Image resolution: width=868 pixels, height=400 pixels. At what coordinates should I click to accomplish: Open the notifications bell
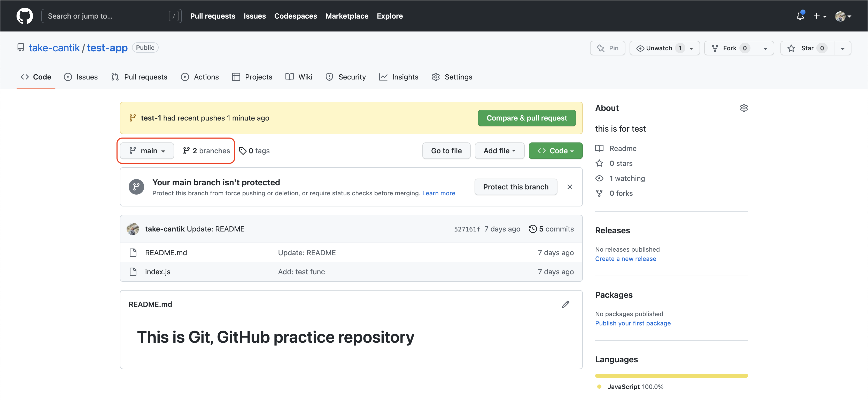point(800,16)
